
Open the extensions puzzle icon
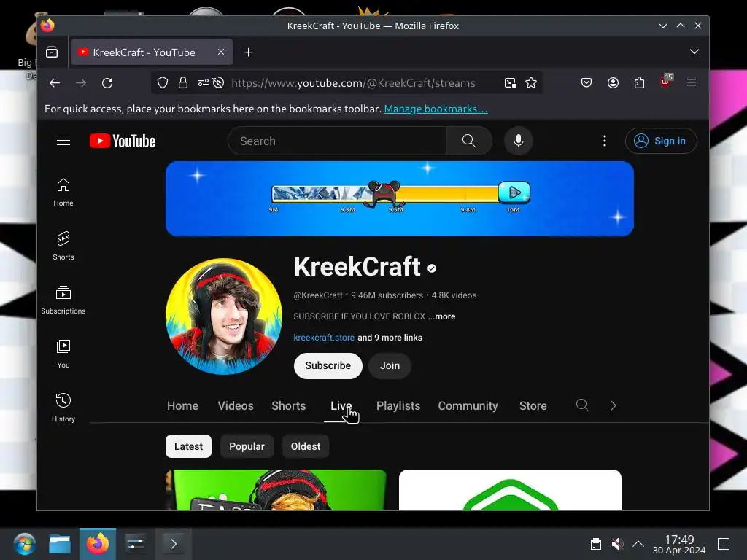point(639,83)
